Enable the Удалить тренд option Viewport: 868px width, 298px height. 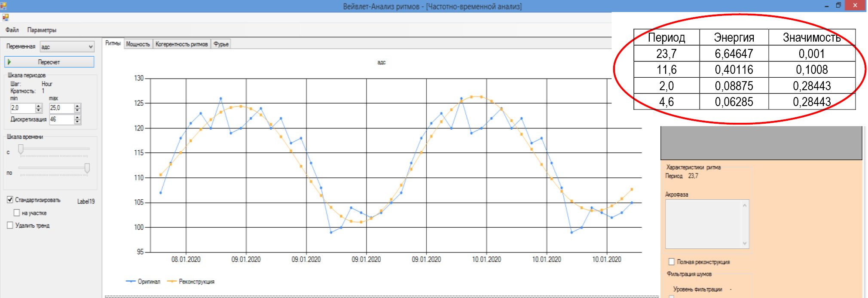10,225
